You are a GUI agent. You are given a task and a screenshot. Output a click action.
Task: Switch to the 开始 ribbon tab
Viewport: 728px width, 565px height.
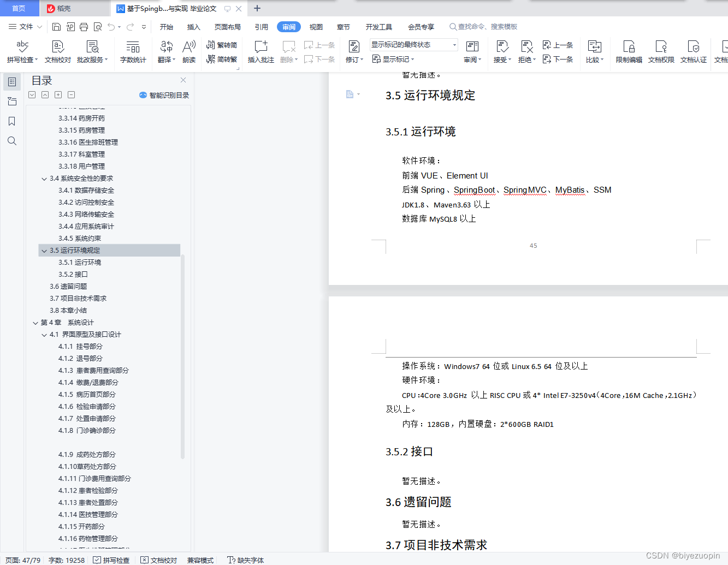[x=167, y=27]
